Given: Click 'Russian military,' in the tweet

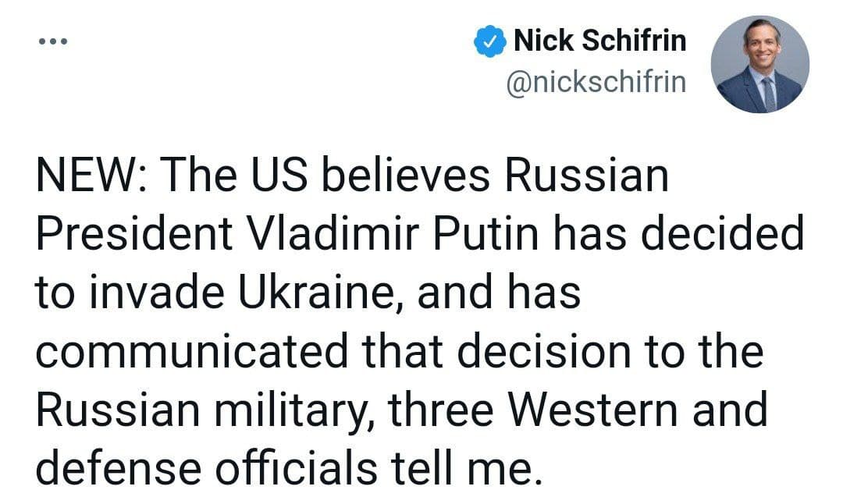Looking at the screenshot, I should (x=205, y=411).
